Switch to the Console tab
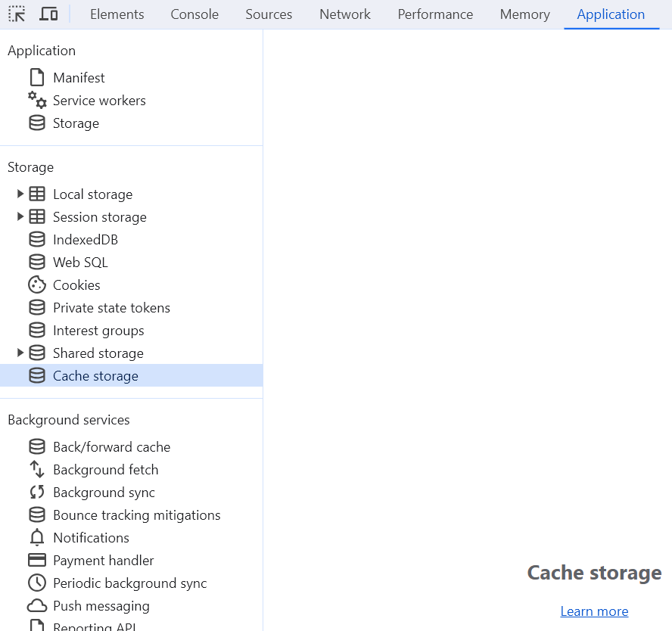 pos(194,14)
